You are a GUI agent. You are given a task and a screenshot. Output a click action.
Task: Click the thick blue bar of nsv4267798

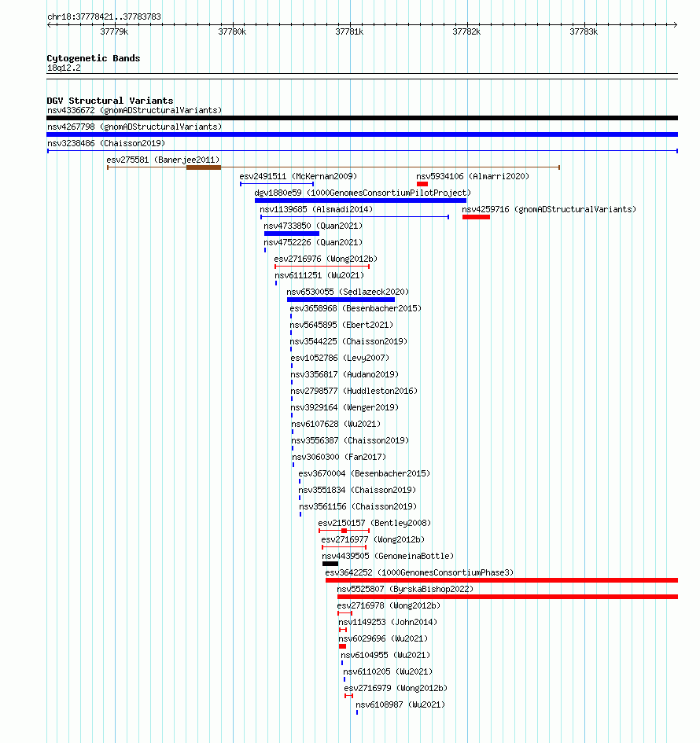click(362, 134)
